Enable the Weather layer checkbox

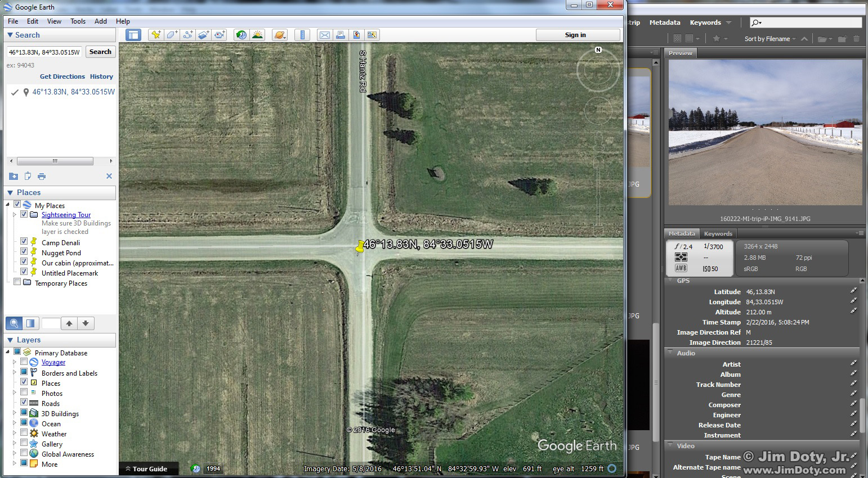coord(24,433)
